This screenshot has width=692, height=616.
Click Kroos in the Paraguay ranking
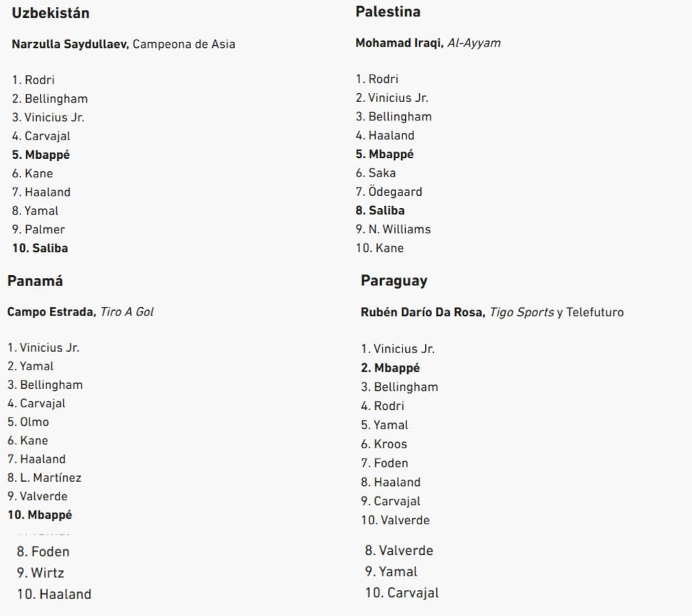tap(389, 444)
